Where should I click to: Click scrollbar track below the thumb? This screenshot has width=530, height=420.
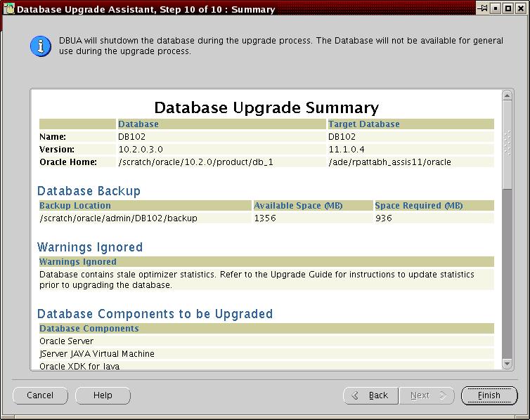pos(508,281)
